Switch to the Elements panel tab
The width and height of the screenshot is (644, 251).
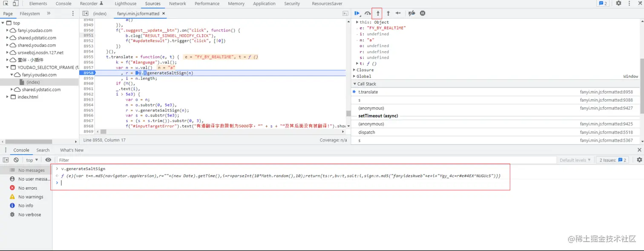[x=38, y=3]
